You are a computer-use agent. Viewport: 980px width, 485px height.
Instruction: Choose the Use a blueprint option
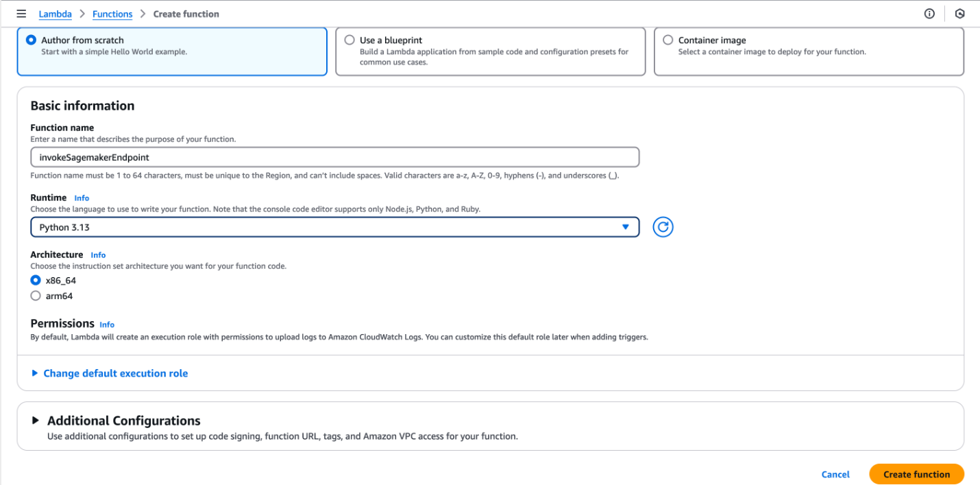(x=490, y=51)
